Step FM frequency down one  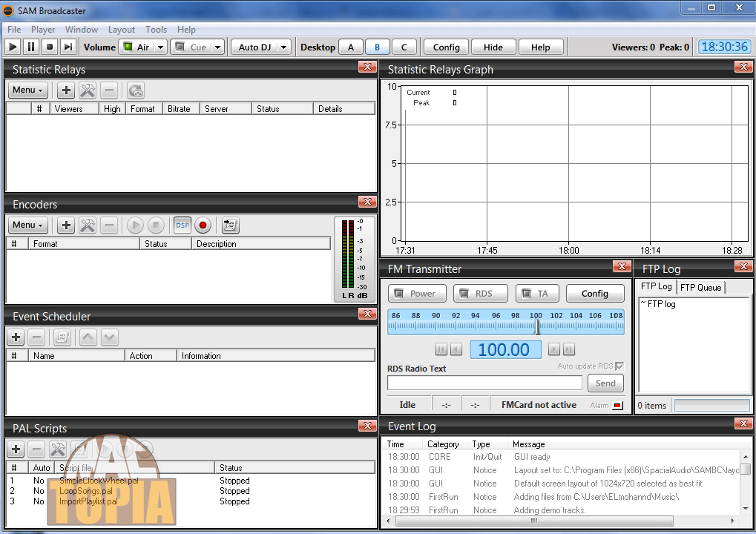(x=456, y=349)
